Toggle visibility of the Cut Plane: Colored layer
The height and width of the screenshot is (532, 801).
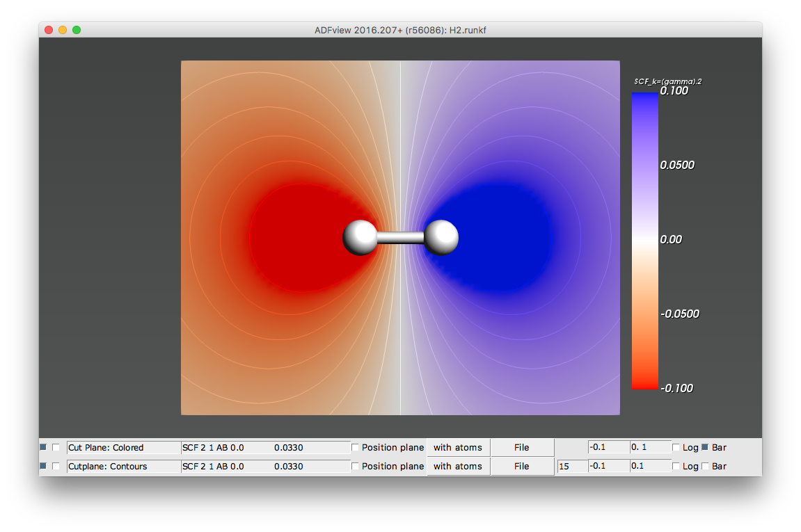(x=42, y=447)
